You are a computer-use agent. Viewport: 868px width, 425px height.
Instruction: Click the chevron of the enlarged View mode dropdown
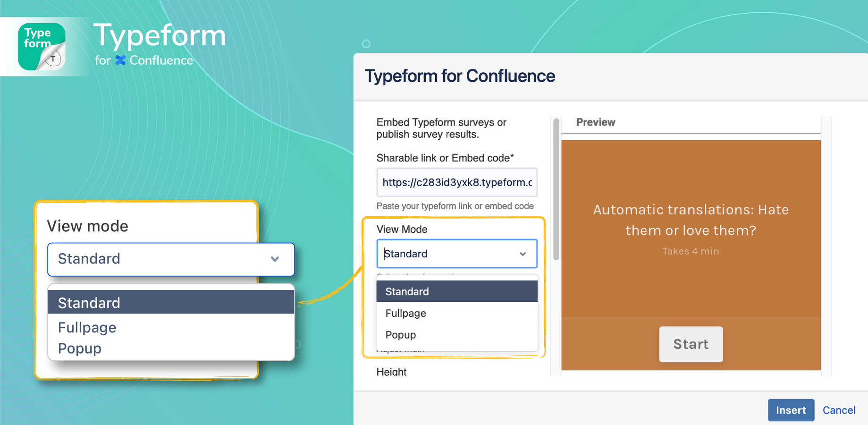pyautogui.click(x=275, y=259)
